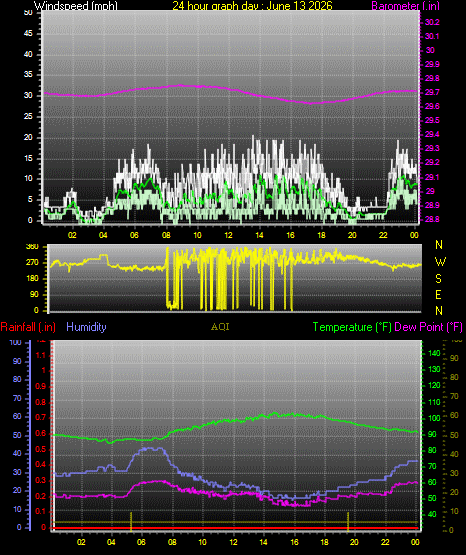Click the "270" wind direction axis value

(x=32, y=263)
